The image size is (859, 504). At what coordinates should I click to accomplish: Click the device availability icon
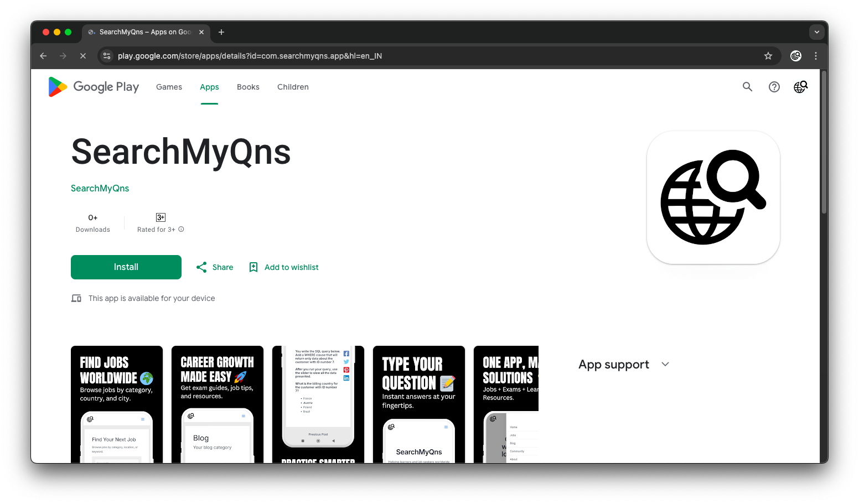pos(76,298)
